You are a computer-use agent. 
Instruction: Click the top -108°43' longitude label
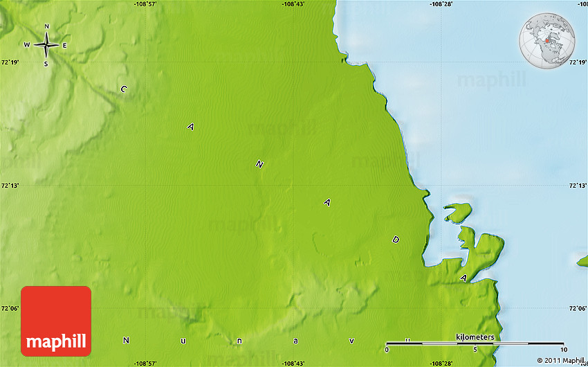pyautogui.click(x=294, y=4)
